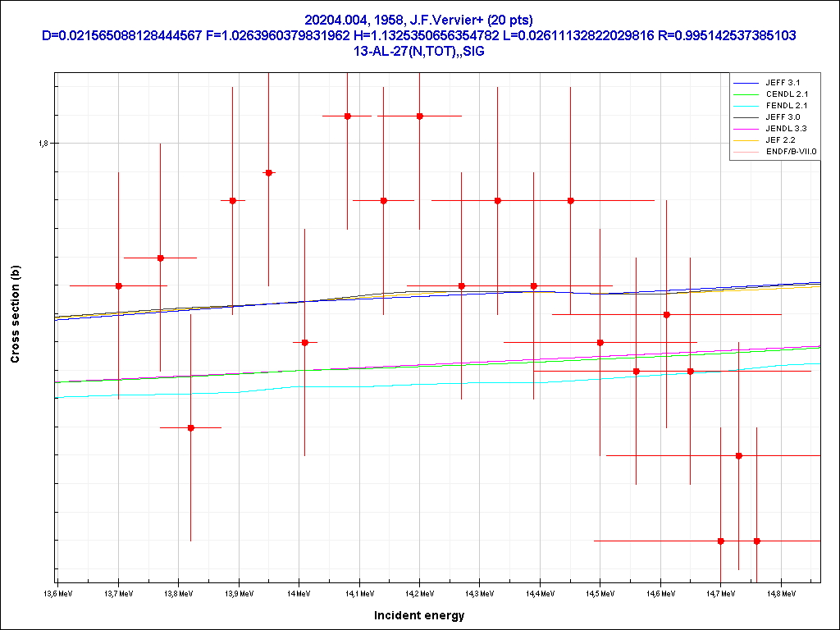
Task: Click the 14,8 MeV x-axis tick label
Action: click(x=780, y=592)
